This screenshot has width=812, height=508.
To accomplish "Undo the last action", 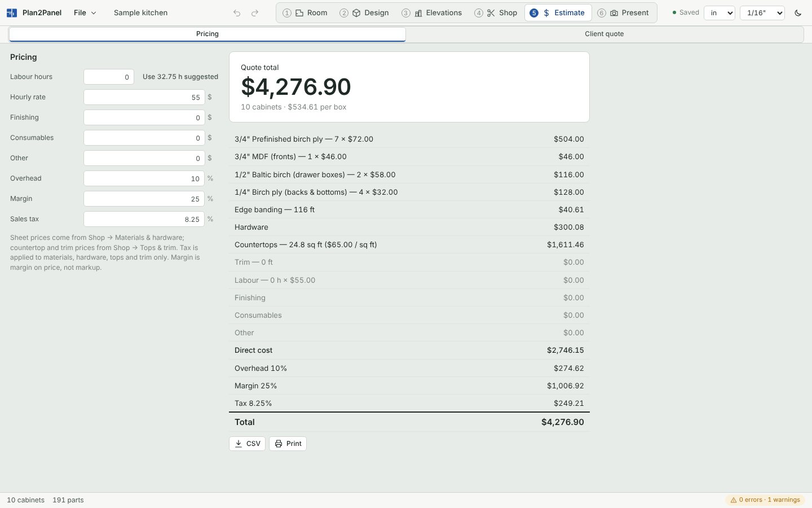I will [x=237, y=12].
